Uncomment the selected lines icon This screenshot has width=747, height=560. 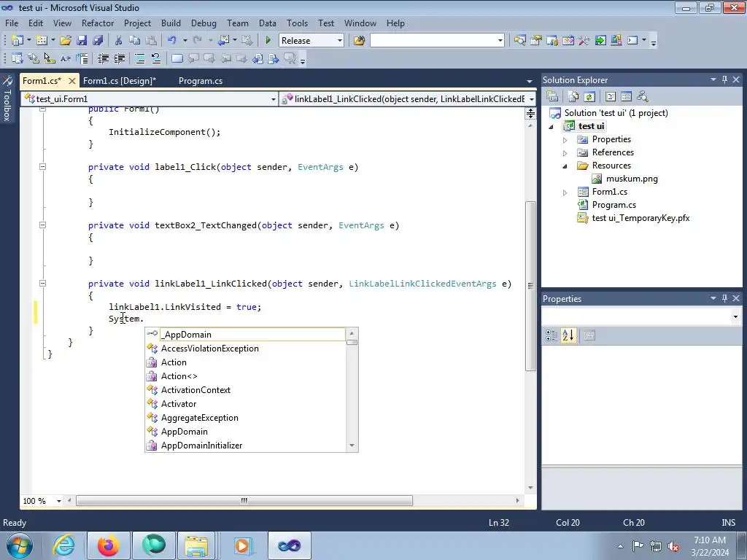pos(156,58)
